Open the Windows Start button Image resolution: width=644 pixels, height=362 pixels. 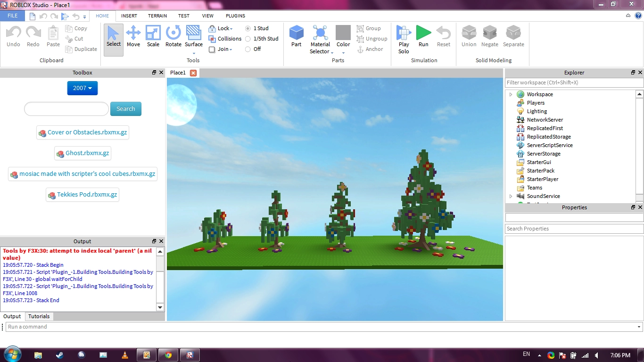click(12, 354)
